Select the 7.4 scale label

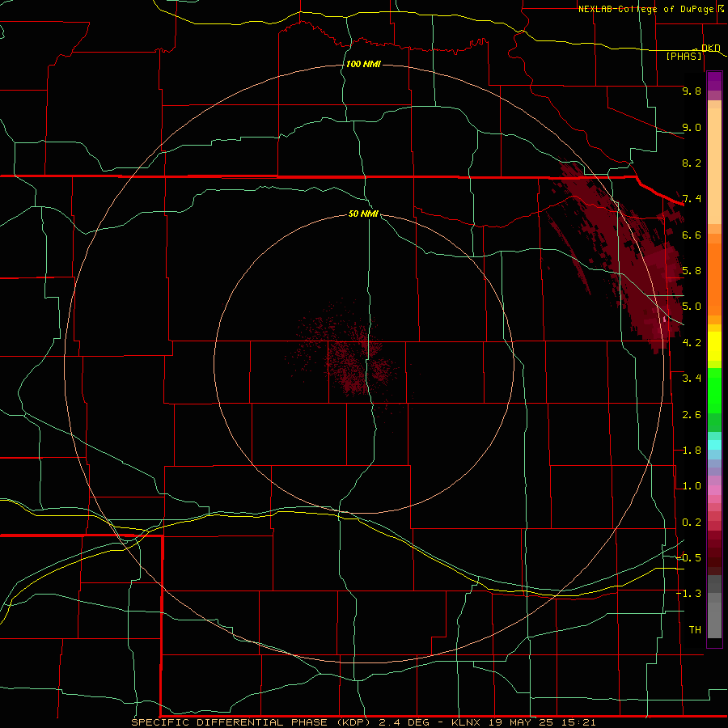pyautogui.click(x=692, y=199)
